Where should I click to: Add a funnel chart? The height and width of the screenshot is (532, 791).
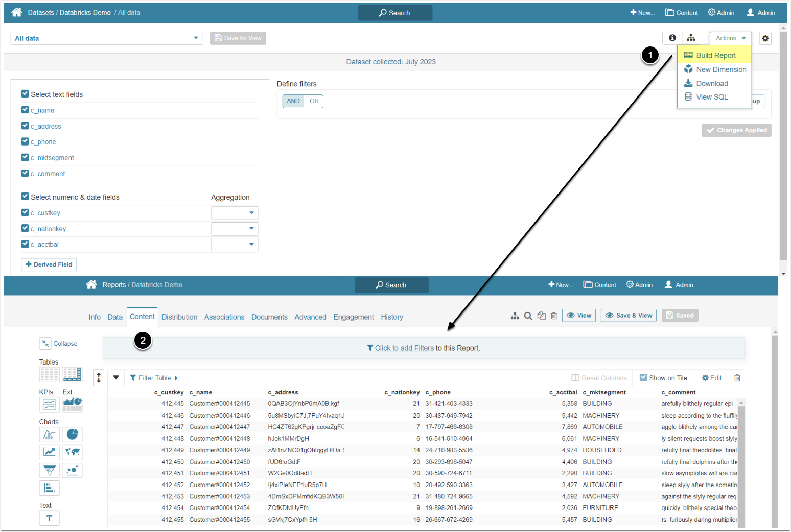pyautogui.click(x=50, y=470)
